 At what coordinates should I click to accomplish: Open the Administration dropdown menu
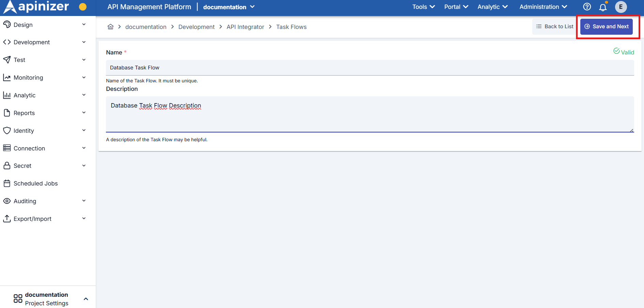pyautogui.click(x=543, y=6)
